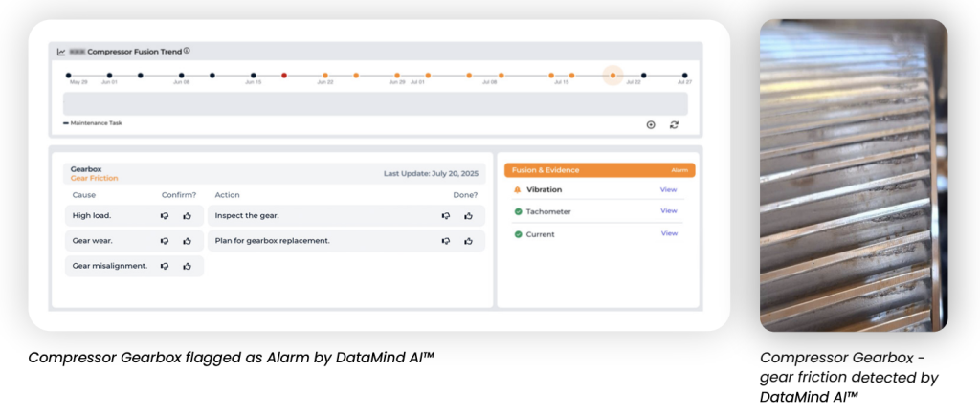Click the refresh icon in the trend panel
Viewport: 980px width, 416px height.
coord(674,124)
